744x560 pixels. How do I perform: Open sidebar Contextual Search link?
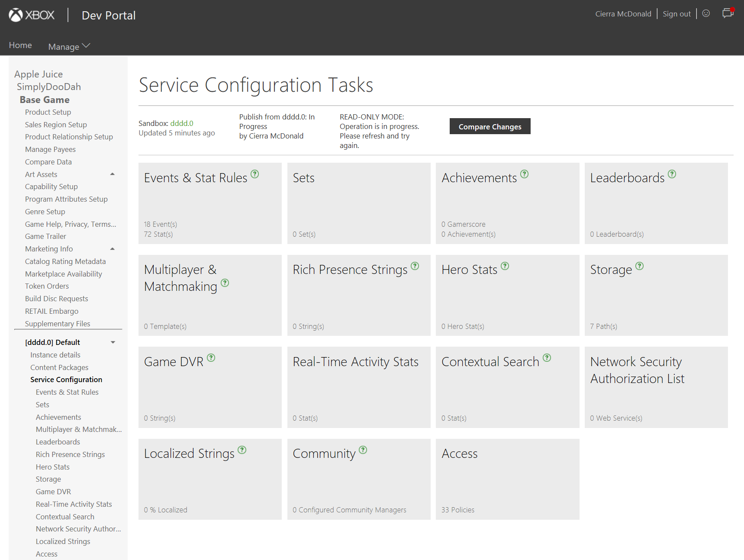tap(65, 517)
